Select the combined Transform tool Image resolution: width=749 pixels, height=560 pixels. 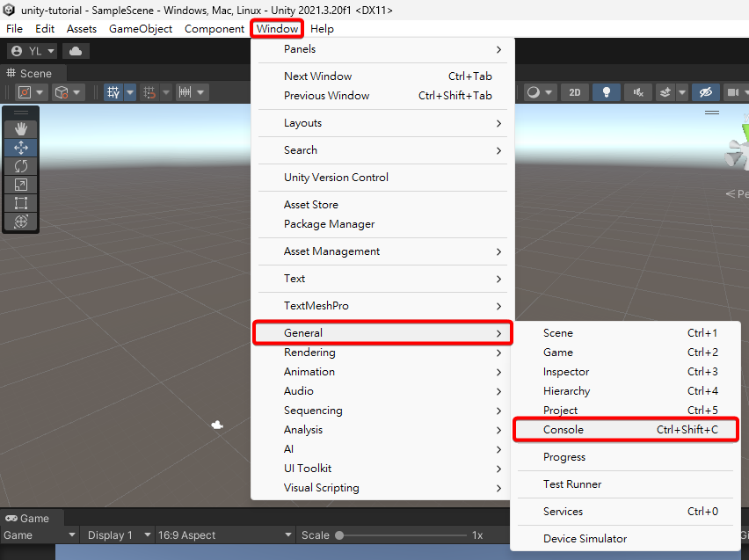tap(20, 222)
